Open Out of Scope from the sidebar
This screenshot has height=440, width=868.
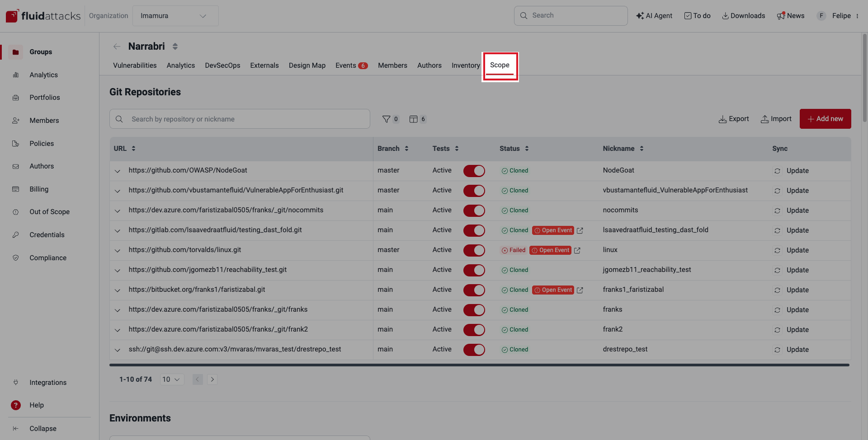coord(50,211)
